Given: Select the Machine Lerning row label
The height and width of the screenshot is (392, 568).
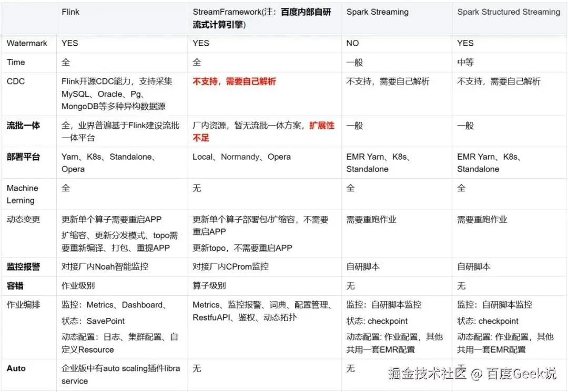Looking at the screenshot, I should (23, 194).
